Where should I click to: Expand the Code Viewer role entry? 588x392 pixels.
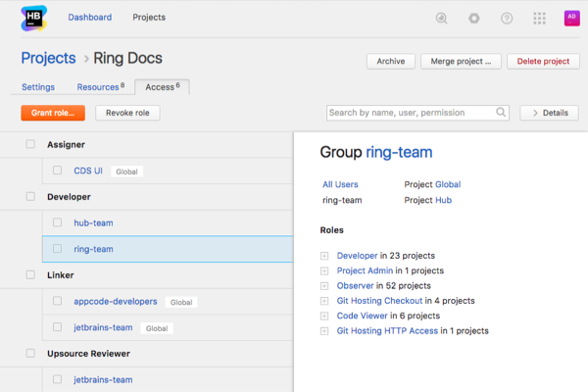(324, 317)
